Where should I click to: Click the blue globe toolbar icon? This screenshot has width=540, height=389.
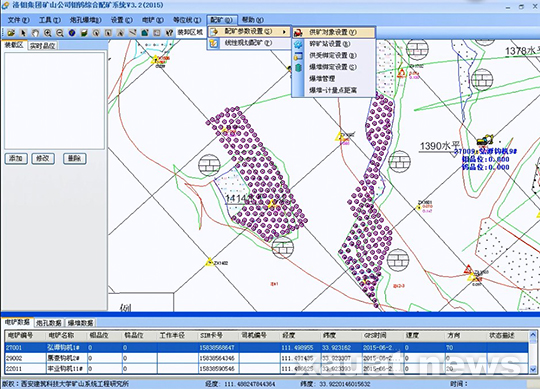pos(72,33)
